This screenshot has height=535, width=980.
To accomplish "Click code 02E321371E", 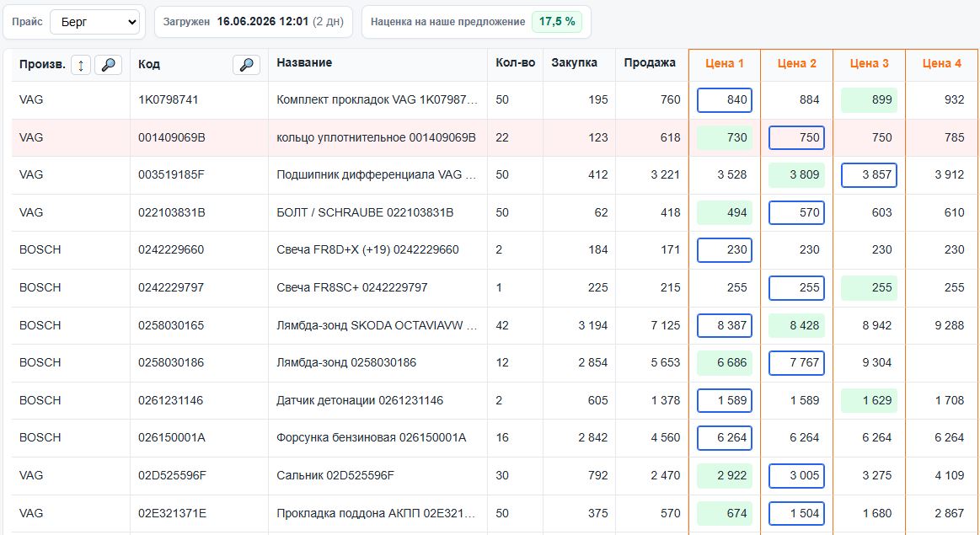I will pyautogui.click(x=173, y=513).
